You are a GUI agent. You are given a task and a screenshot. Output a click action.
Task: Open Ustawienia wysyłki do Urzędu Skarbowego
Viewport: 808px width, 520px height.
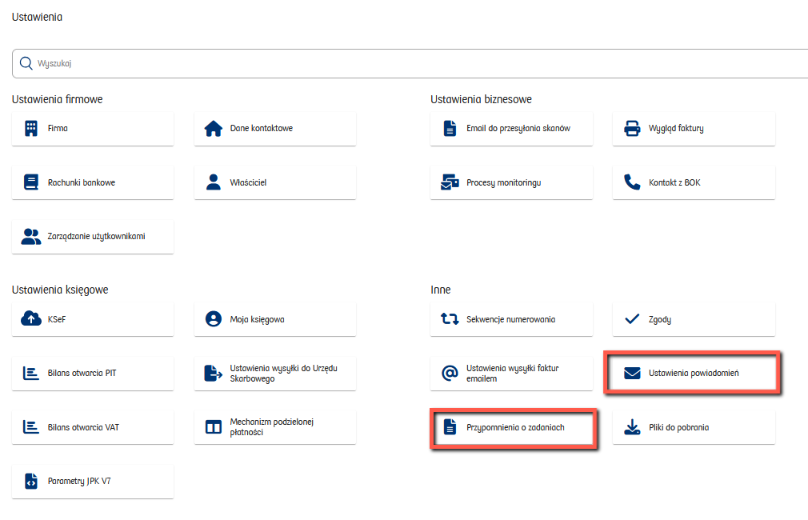pyautogui.click(x=275, y=373)
